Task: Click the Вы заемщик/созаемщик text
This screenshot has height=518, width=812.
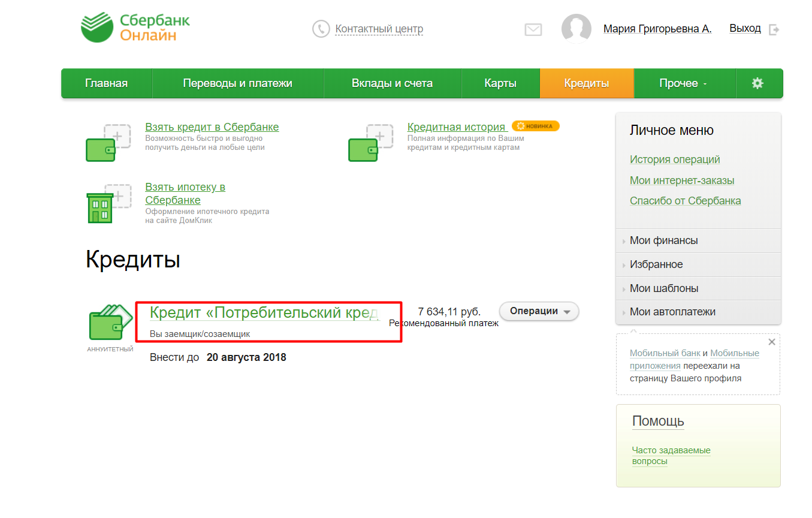Action: (x=200, y=334)
